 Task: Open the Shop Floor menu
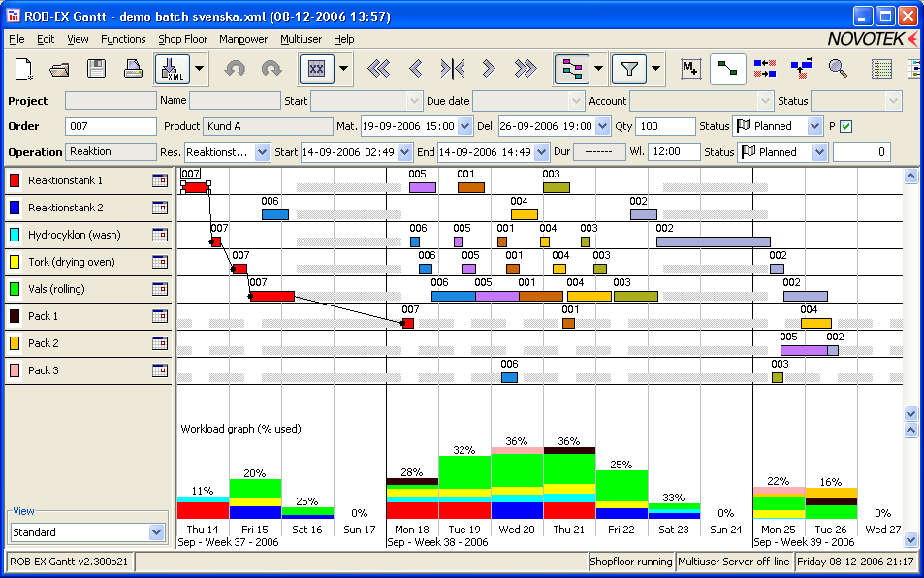(x=182, y=39)
